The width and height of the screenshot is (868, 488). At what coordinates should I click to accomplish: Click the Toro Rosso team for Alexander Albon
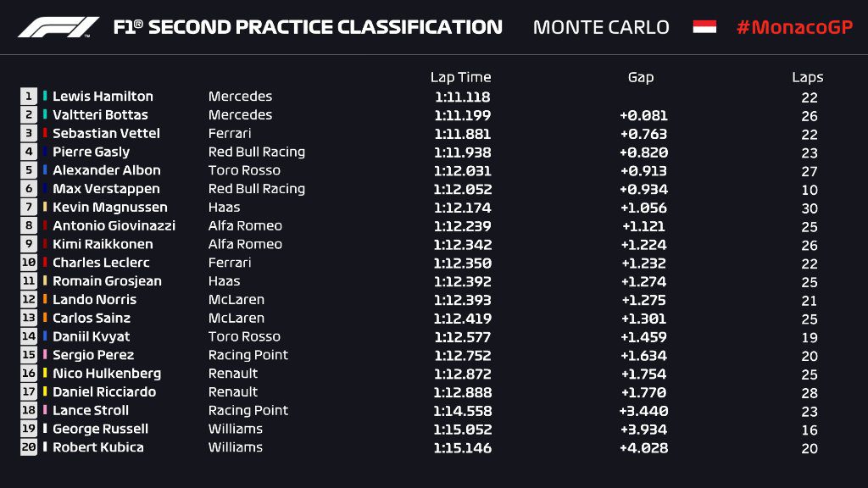click(x=244, y=169)
